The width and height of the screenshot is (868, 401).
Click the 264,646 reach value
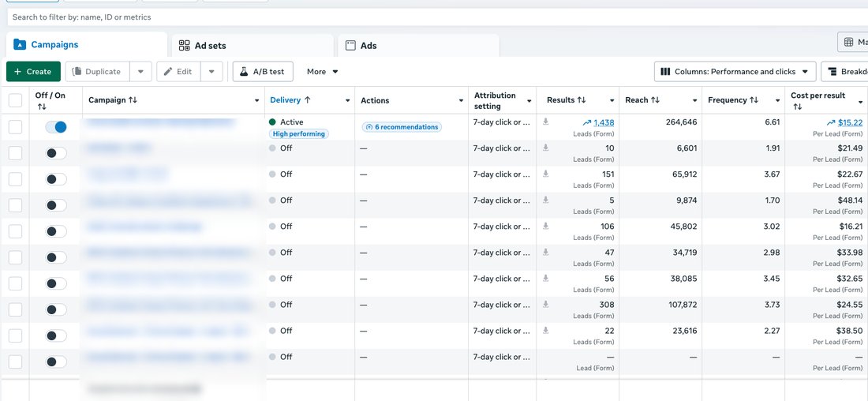[x=682, y=122]
